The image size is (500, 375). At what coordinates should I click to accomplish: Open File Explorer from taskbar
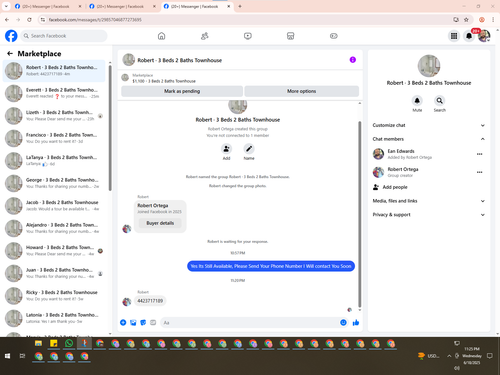(38, 343)
